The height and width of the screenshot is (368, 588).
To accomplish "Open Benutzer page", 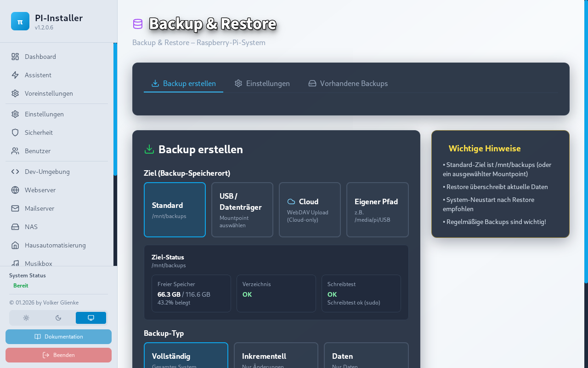I will (x=57, y=151).
